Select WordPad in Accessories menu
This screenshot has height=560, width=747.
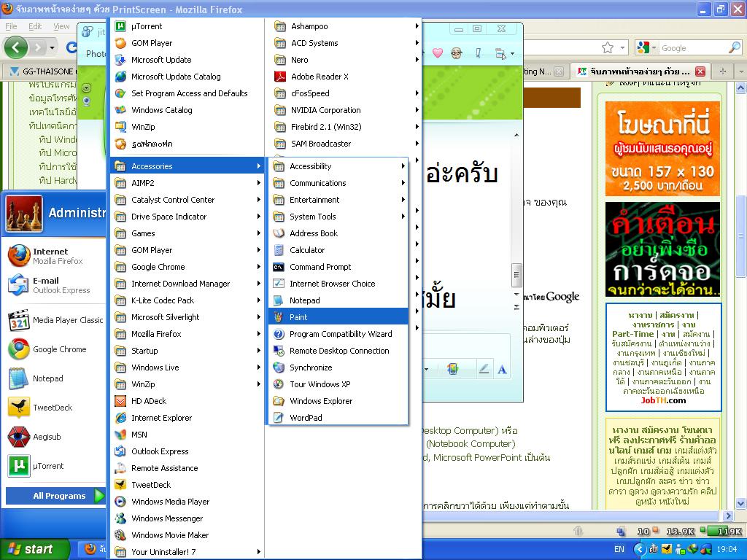click(338, 418)
